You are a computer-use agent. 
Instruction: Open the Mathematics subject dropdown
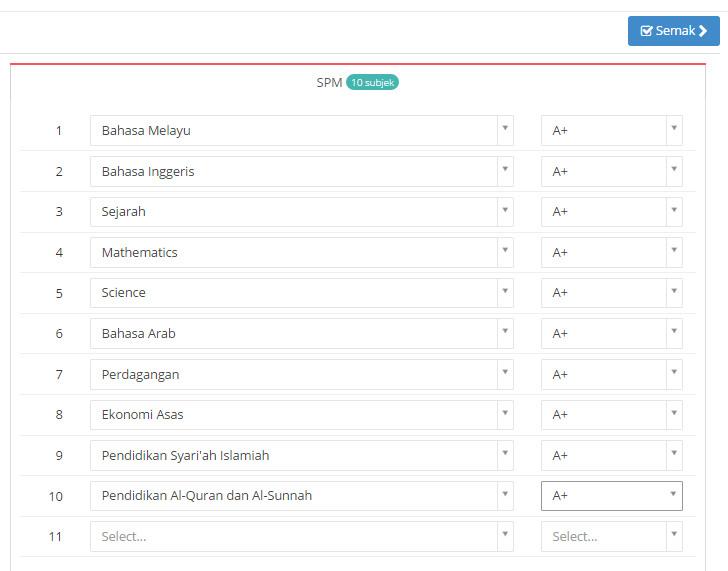tap(302, 253)
